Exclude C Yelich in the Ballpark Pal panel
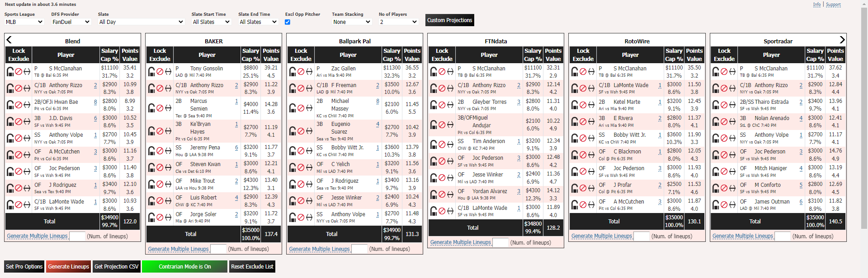The width and height of the screenshot is (868, 278). pyautogui.click(x=301, y=167)
